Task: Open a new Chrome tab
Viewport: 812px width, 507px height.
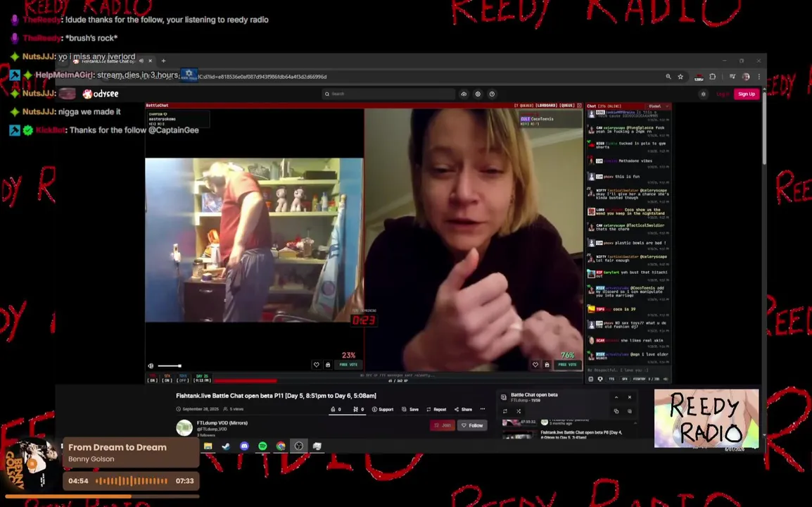Action: pos(163,61)
